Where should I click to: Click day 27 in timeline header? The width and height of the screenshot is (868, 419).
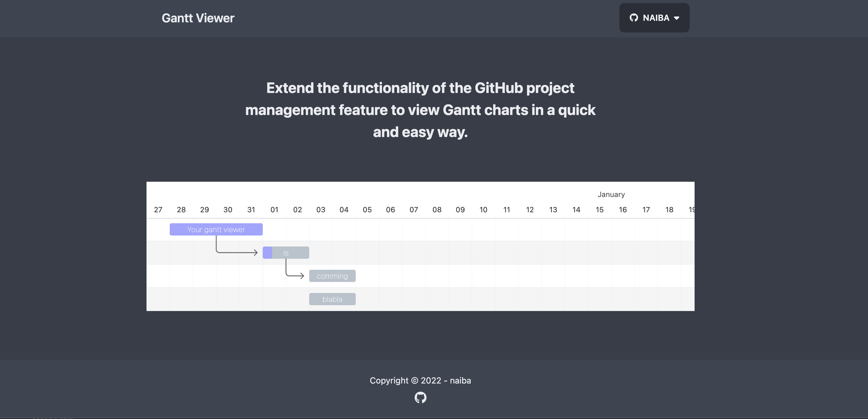pos(158,209)
